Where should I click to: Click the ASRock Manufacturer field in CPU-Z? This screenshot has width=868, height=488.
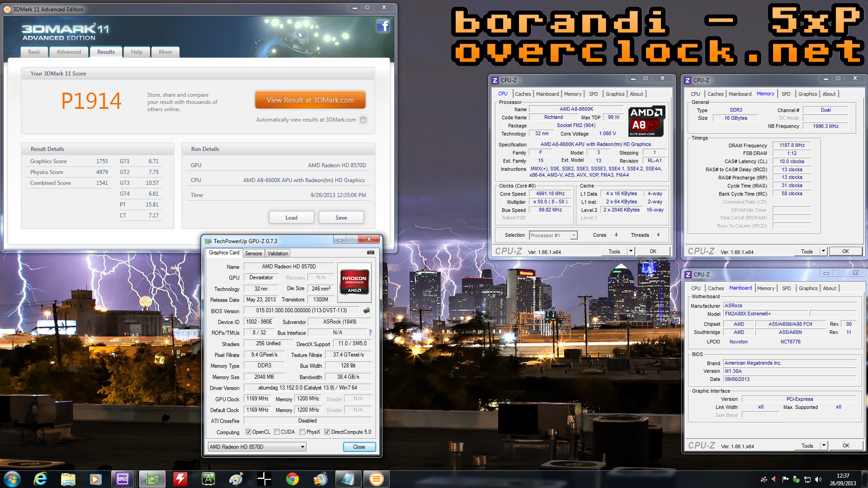(x=790, y=305)
